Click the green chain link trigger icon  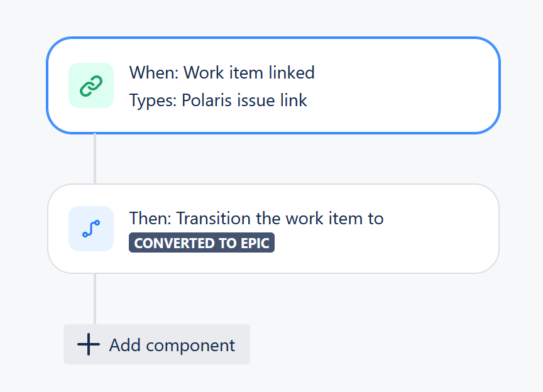click(x=91, y=85)
